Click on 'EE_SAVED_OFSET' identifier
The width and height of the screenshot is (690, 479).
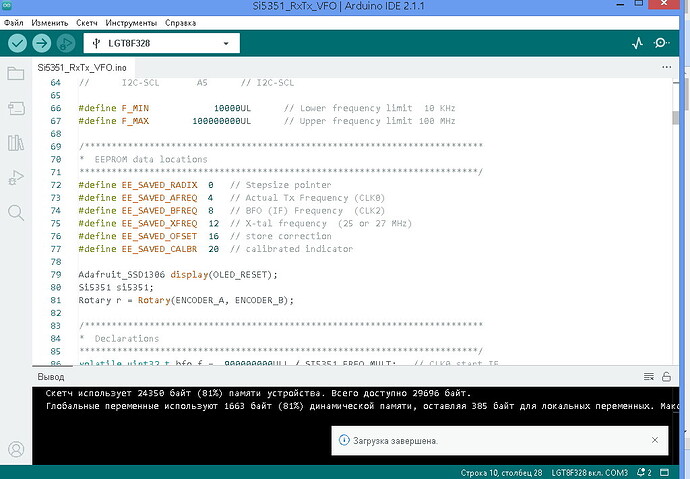point(159,236)
